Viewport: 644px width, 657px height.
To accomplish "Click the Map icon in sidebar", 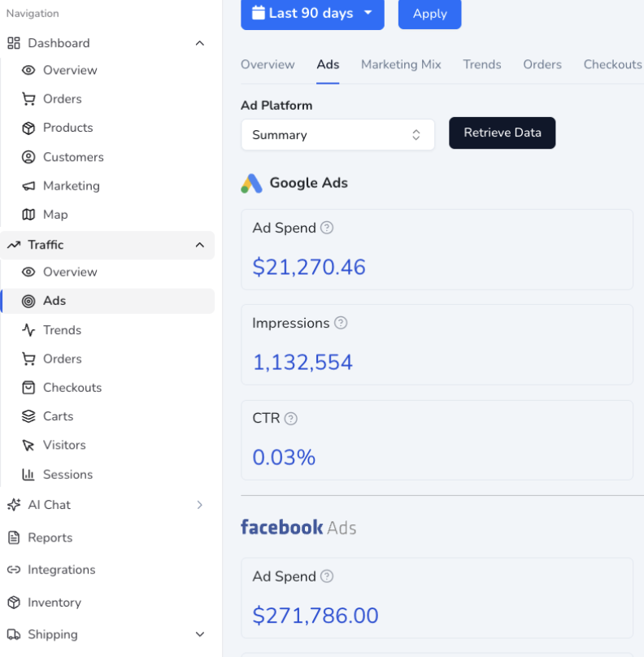I will (x=28, y=215).
